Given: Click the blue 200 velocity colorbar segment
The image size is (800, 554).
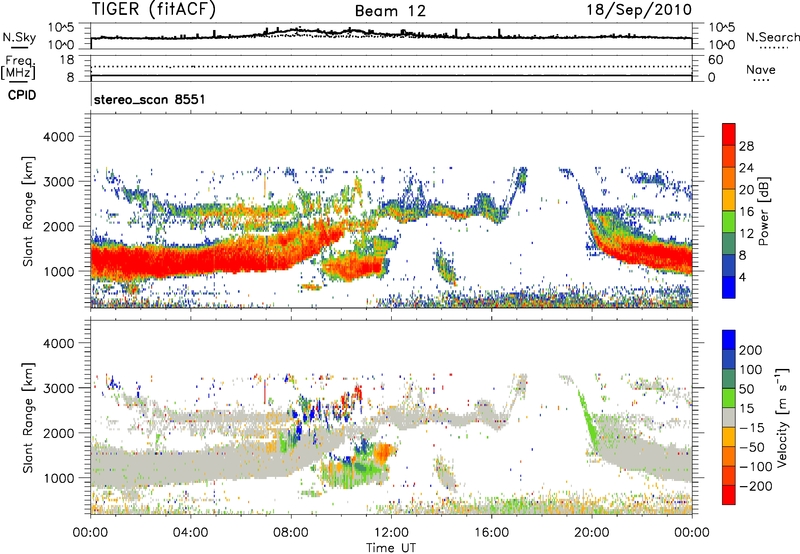Looking at the screenshot, I should coord(729,340).
